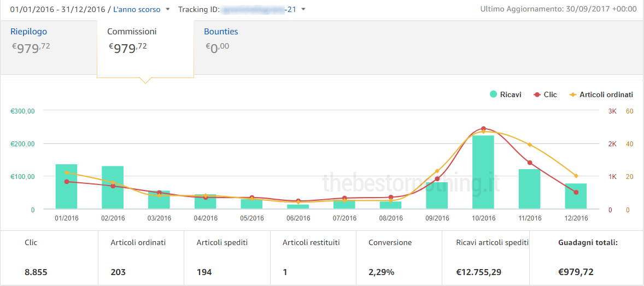Click the 12/2016 revenue bar
The width and height of the screenshot is (644, 286).
click(576, 196)
